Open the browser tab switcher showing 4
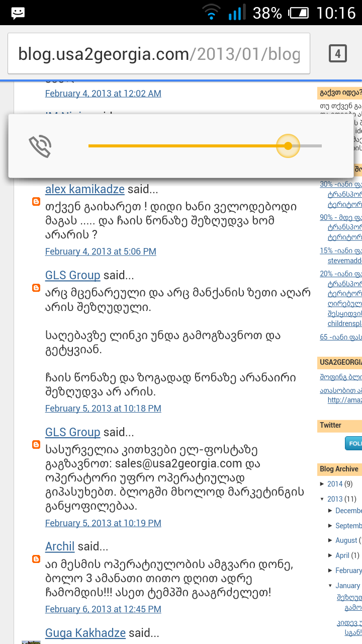Screen dimensions: 362x644 [x=338, y=54]
